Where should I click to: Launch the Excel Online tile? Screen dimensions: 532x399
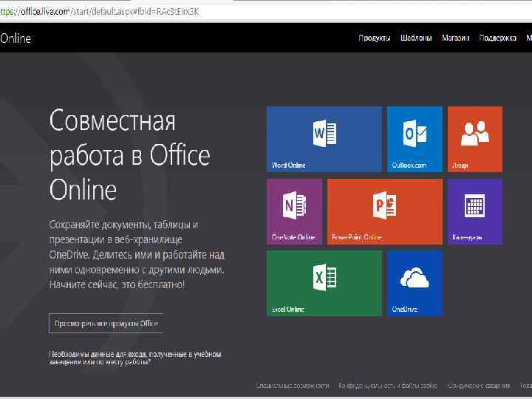tap(324, 283)
